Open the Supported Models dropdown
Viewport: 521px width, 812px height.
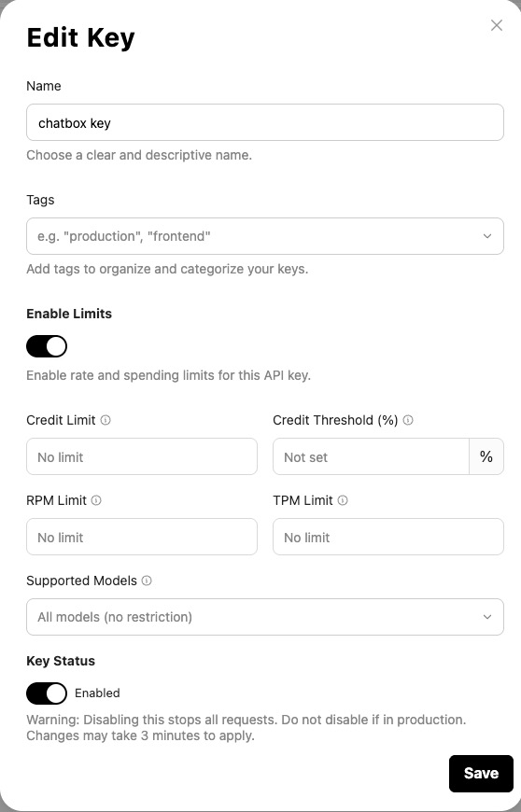coord(265,617)
